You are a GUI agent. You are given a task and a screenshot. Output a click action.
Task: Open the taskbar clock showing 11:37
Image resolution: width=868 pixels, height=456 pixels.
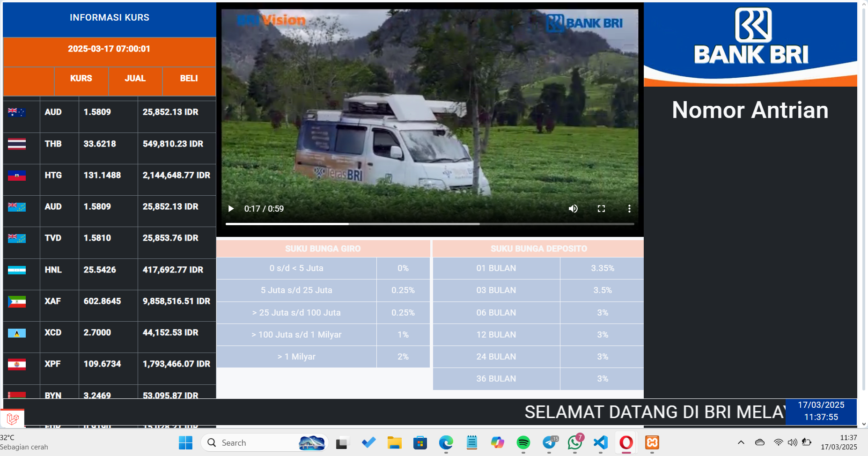[839, 442]
